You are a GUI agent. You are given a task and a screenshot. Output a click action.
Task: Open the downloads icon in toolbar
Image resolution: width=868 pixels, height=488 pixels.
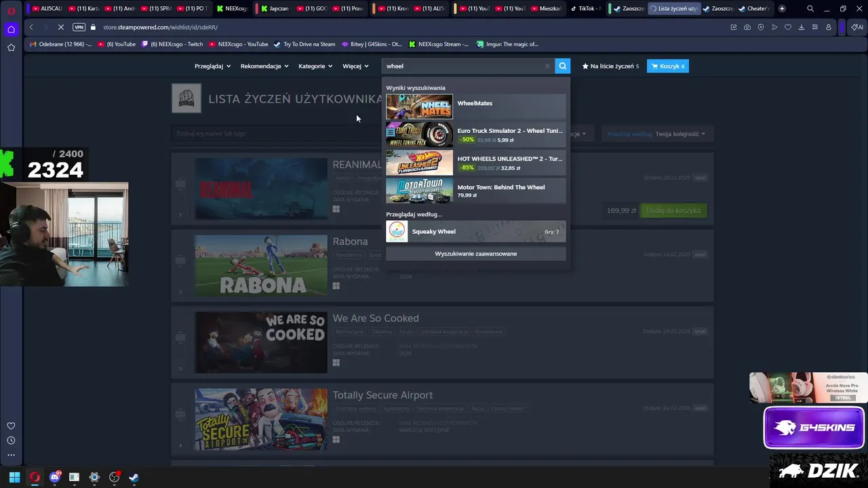pos(802,27)
